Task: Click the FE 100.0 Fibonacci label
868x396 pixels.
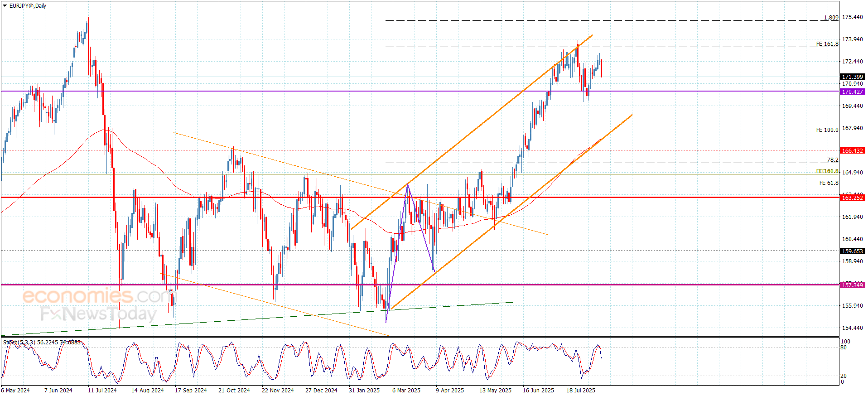Action: [x=827, y=130]
